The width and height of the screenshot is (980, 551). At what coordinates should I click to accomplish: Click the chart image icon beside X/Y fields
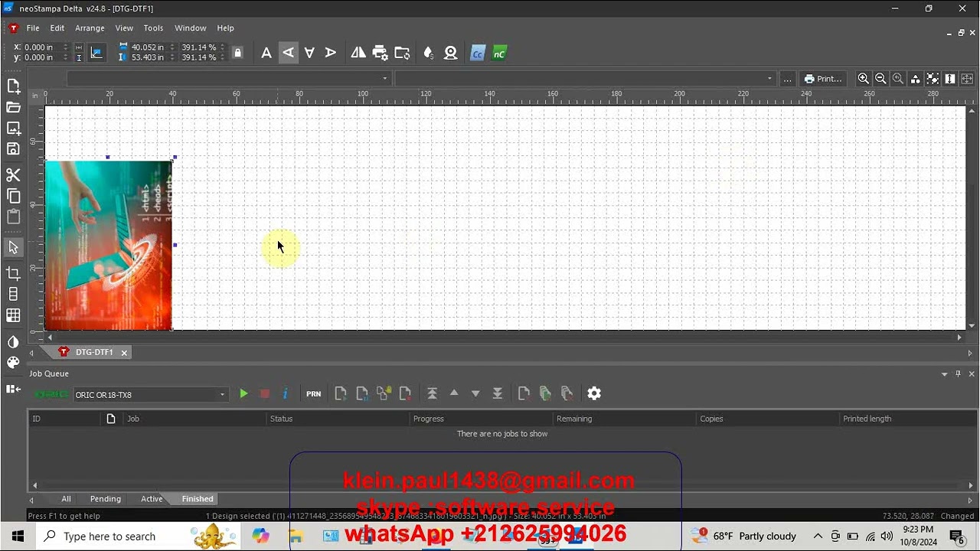(96, 53)
